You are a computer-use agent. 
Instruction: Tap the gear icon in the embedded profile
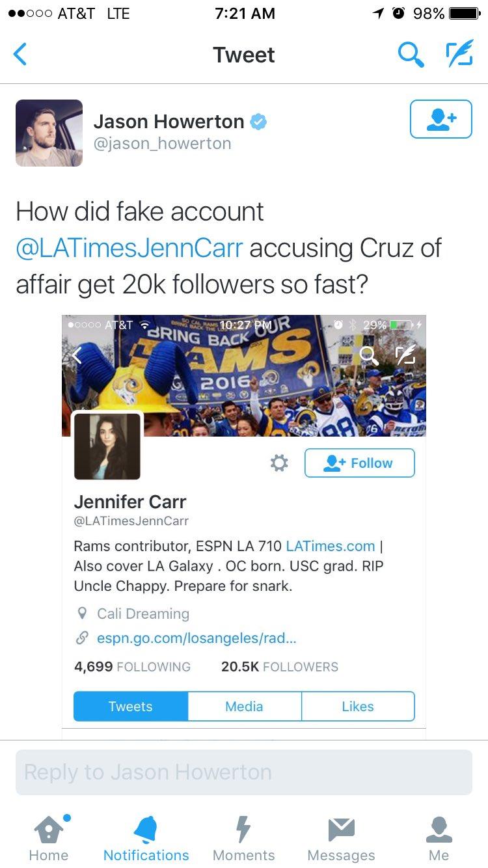point(279,463)
